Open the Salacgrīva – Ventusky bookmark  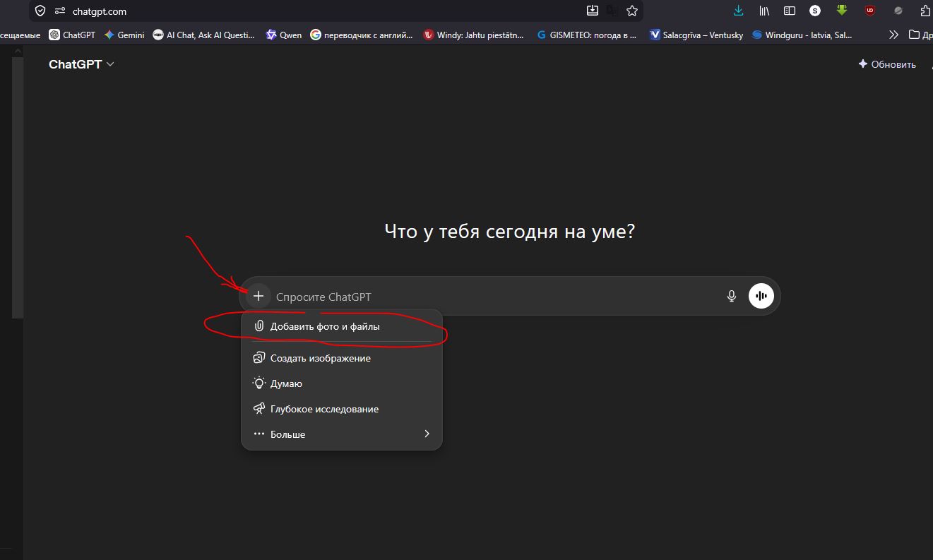tap(696, 34)
